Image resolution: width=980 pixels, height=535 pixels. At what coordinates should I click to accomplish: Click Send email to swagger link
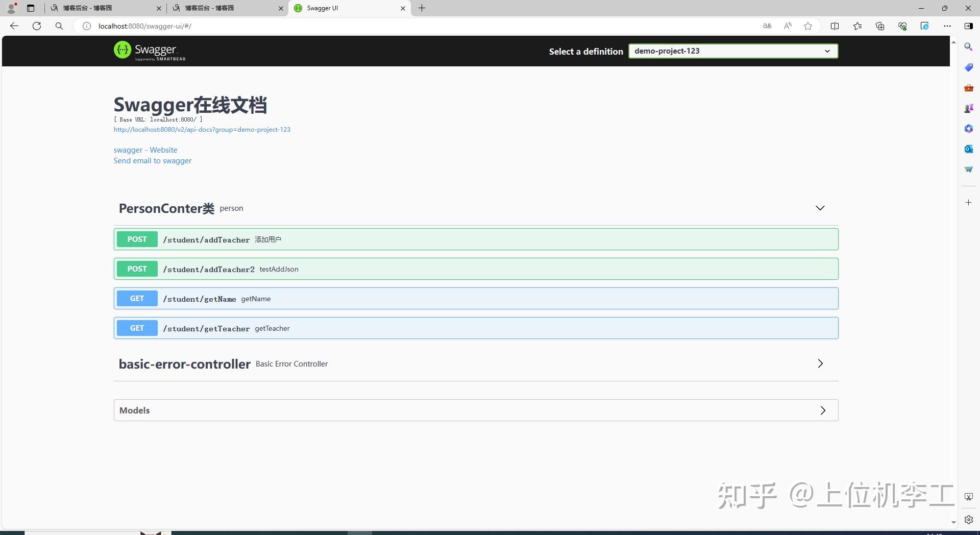[152, 161]
